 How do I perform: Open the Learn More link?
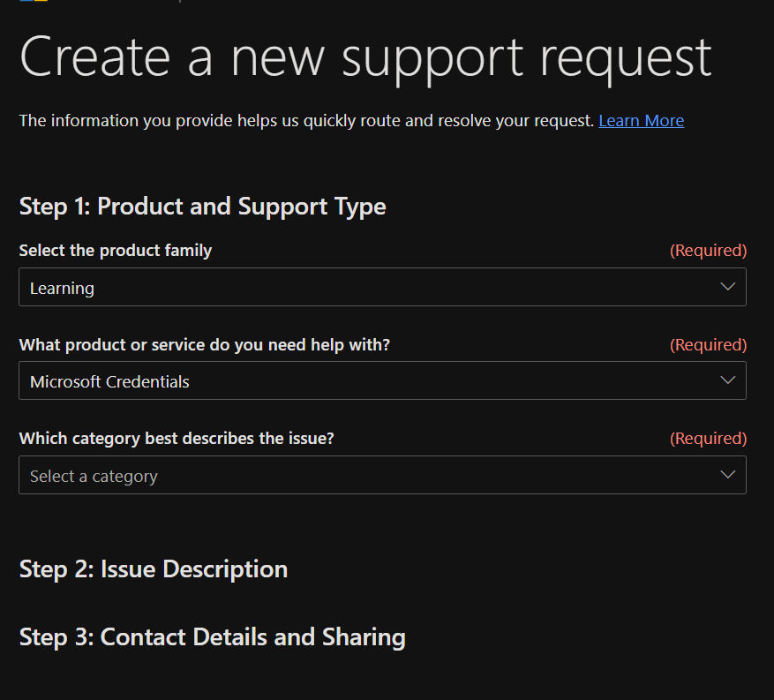point(641,120)
